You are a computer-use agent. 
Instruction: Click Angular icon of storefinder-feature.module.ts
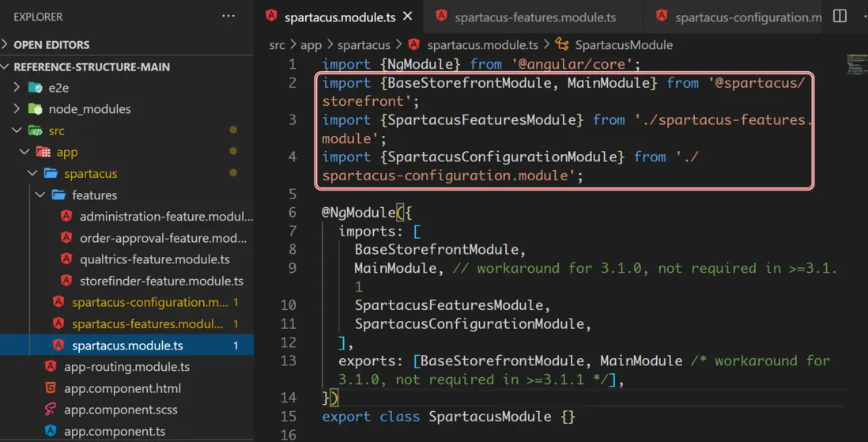66,280
